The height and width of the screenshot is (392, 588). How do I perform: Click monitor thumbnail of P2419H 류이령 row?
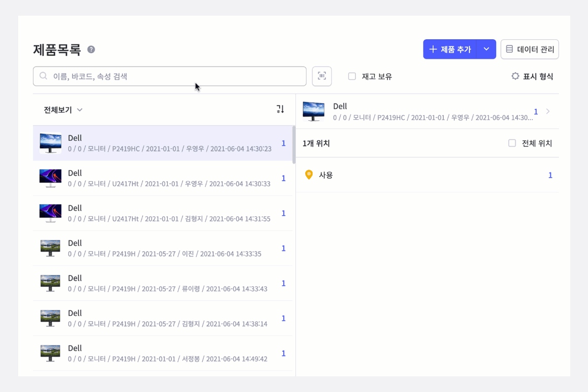click(50, 283)
